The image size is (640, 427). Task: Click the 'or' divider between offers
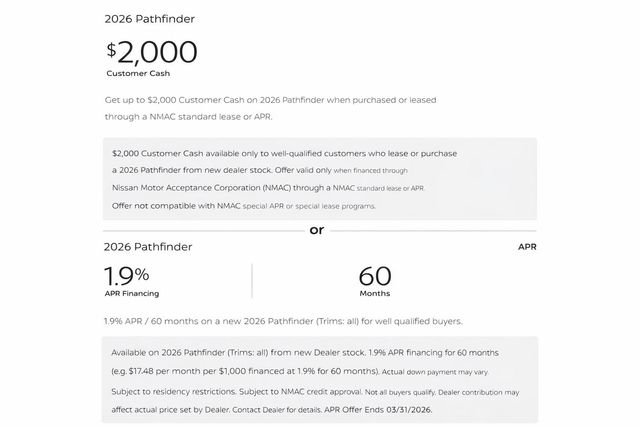point(317,229)
